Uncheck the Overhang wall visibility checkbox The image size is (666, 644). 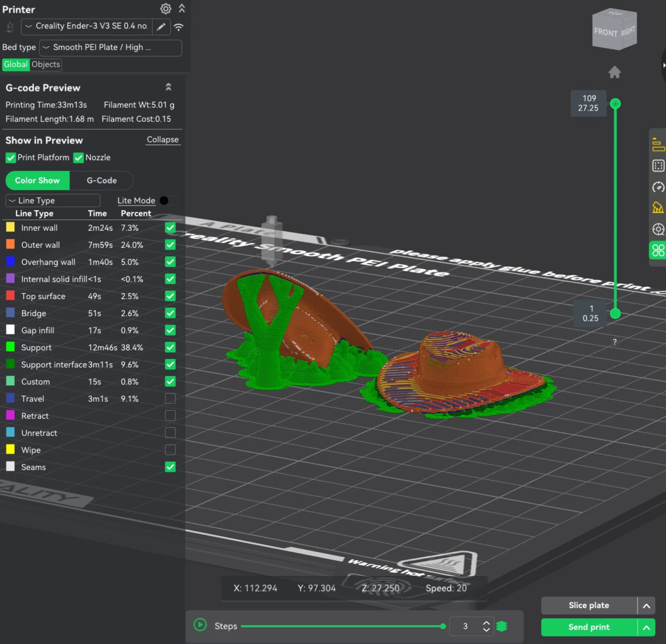click(x=170, y=262)
